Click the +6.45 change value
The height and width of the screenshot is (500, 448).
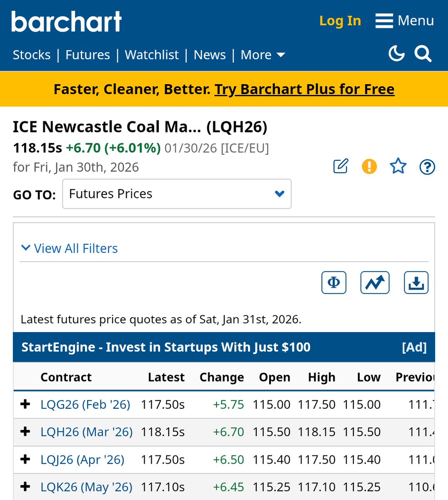pyautogui.click(x=228, y=487)
